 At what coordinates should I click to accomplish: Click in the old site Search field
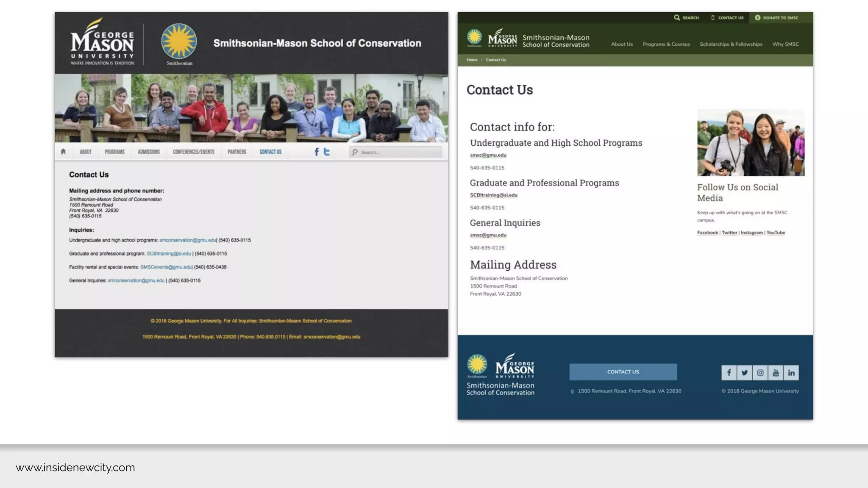pyautogui.click(x=398, y=152)
